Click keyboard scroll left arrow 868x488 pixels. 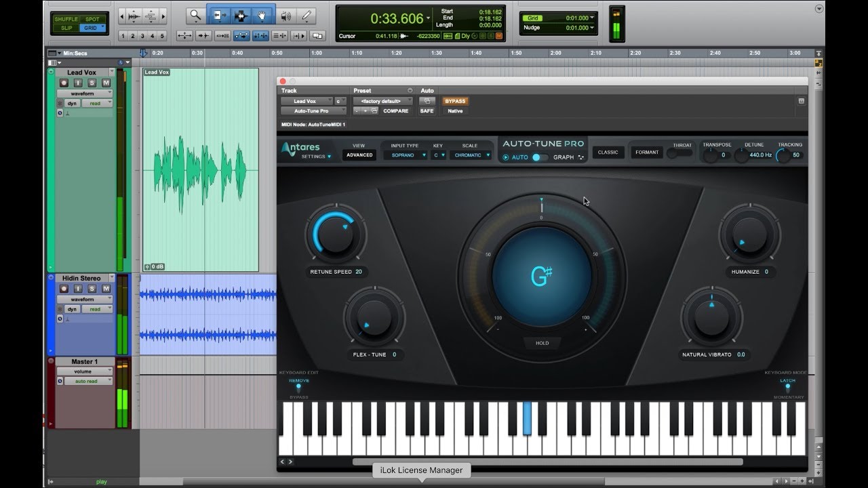(283, 462)
